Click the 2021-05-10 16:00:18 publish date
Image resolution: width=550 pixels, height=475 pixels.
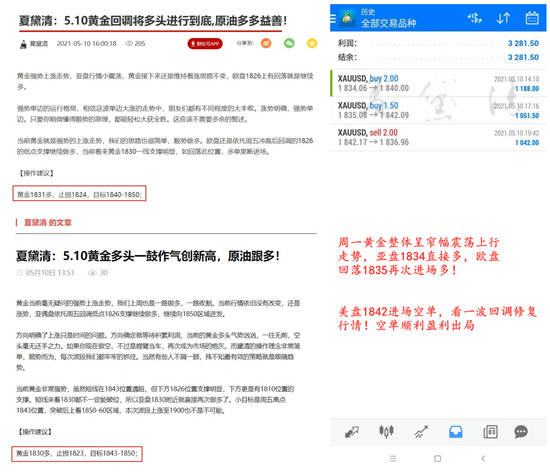coord(86,44)
